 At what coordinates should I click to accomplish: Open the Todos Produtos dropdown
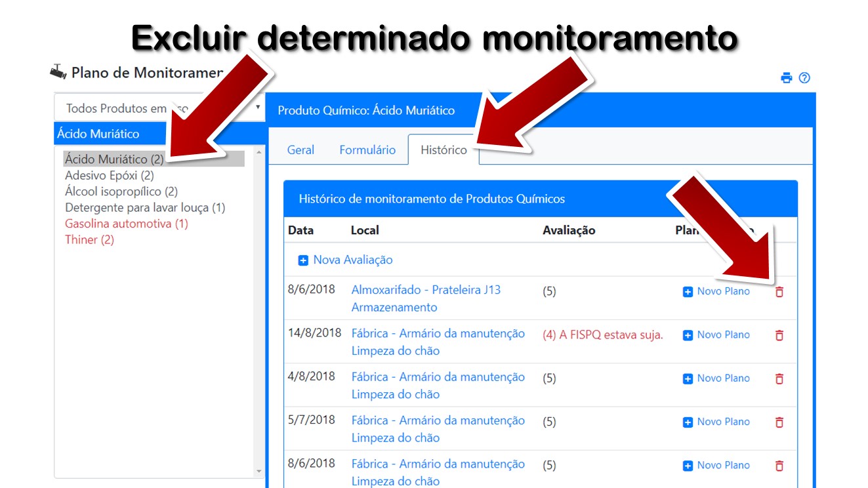tap(159, 108)
